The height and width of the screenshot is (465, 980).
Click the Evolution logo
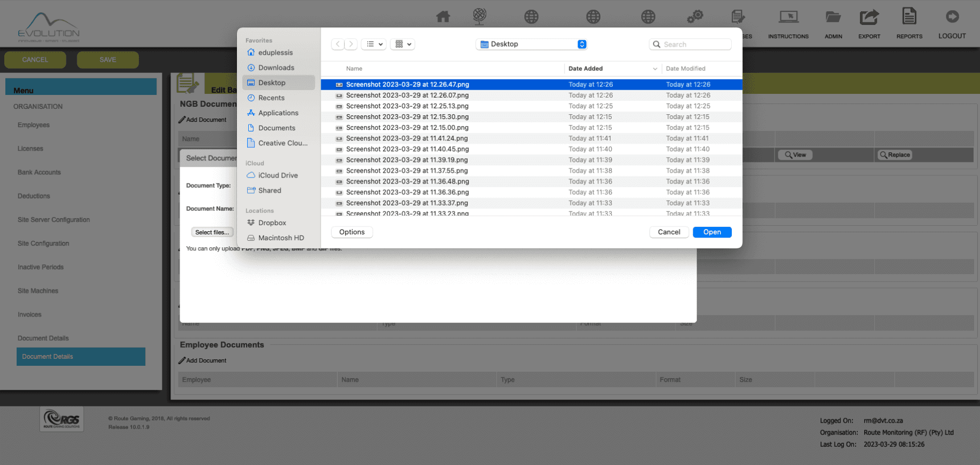[x=48, y=27]
